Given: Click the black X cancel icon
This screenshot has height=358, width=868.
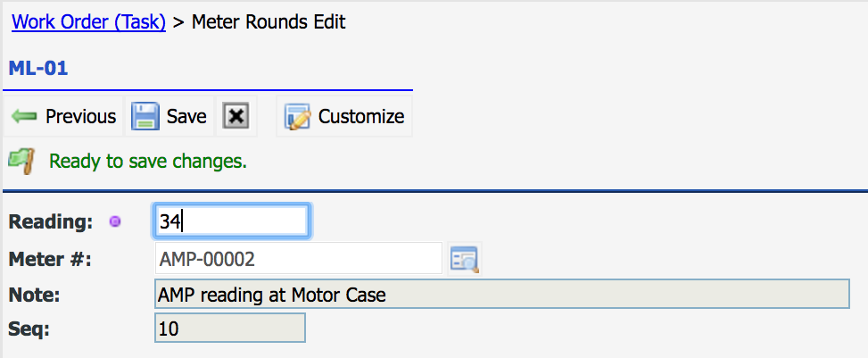Looking at the screenshot, I should [235, 117].
